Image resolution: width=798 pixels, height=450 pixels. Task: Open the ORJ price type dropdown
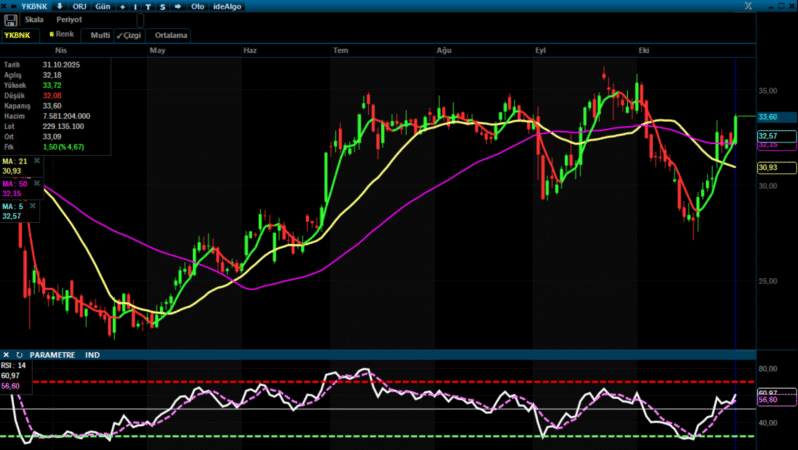80,6
